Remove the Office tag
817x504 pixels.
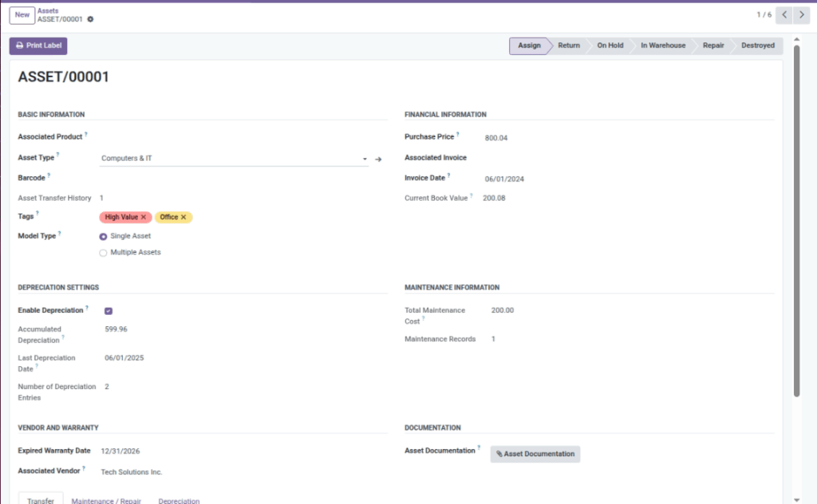(x=184, y=217)
